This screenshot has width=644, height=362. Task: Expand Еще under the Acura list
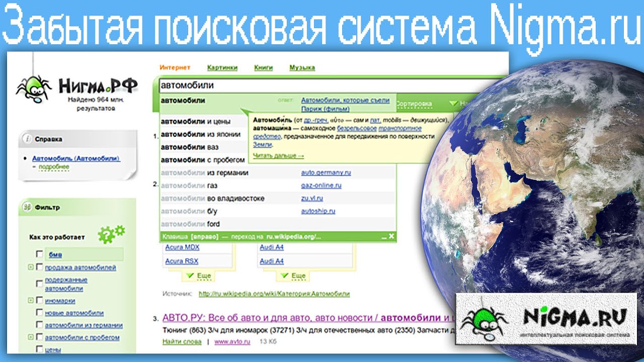click(198, 276)
